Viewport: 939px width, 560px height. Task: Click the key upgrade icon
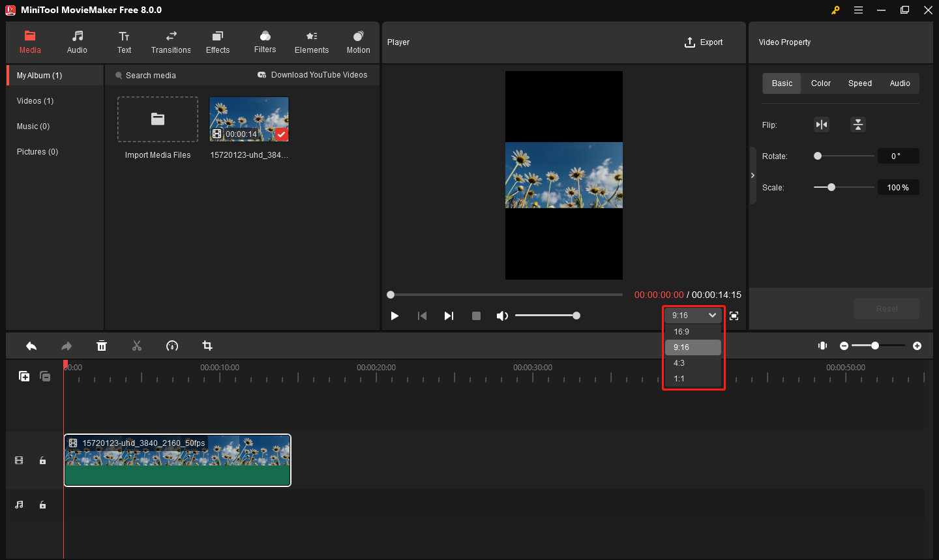coord(835,10)
